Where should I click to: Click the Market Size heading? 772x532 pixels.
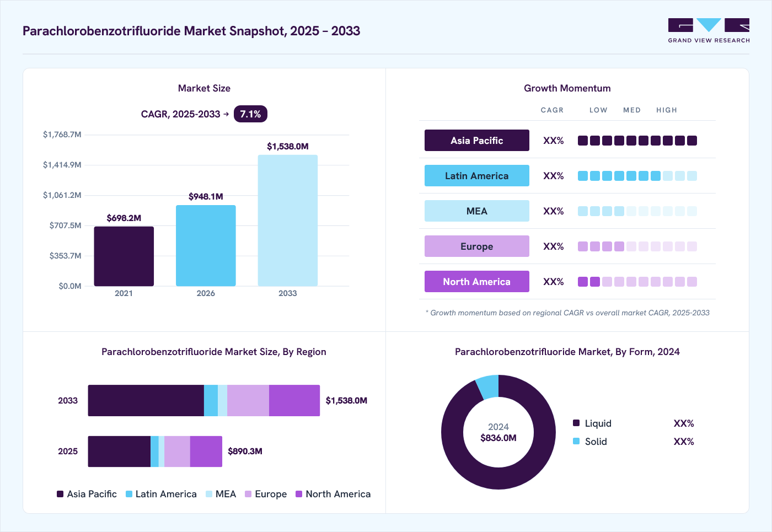[204, 88]
